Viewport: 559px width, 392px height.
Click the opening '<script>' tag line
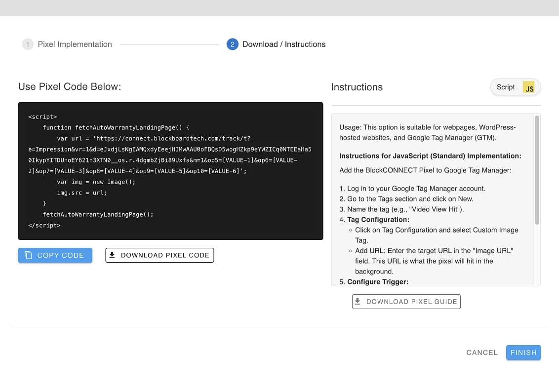tap(42, 117)
